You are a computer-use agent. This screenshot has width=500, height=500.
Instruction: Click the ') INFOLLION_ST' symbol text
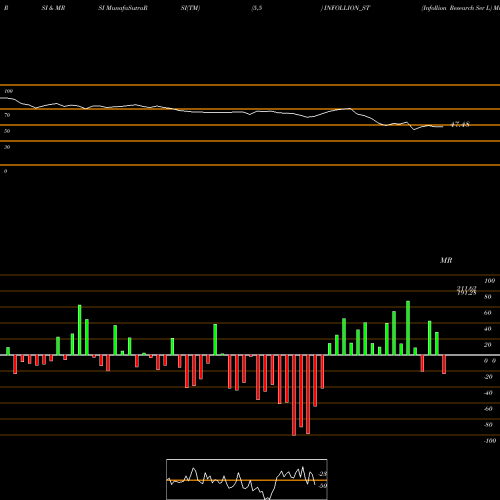tap(345, 8)
